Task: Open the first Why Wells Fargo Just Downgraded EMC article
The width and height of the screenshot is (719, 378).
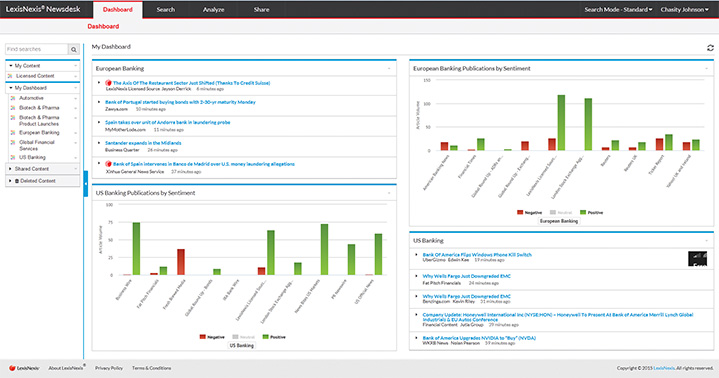Action: click(x=466, y=276)
